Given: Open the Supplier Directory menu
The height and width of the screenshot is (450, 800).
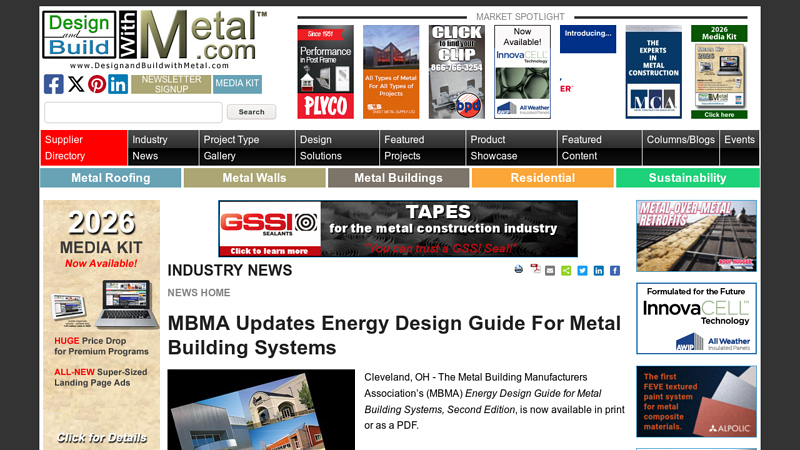Looking at the screenshot, I should (x=84, y=148).
